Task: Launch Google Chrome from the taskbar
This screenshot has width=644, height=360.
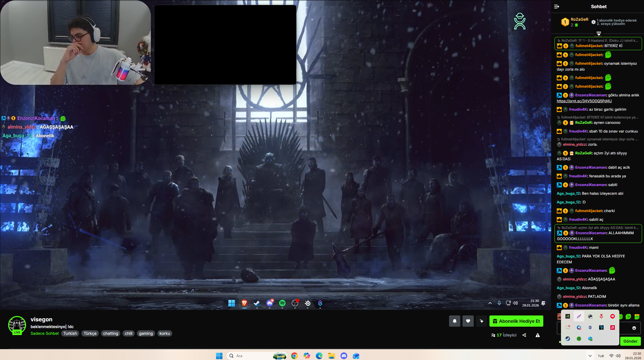Action: pyautogui.click(x=294, y=356)
